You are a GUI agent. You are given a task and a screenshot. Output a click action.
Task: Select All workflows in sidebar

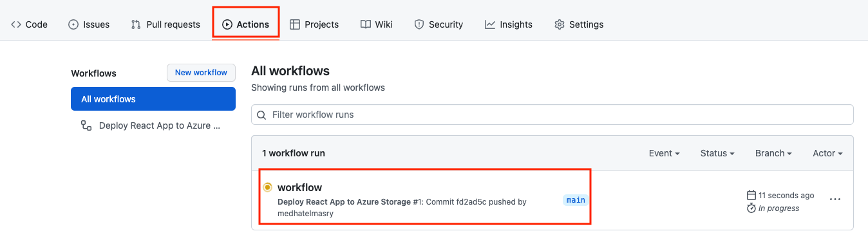pyautogui.click(x=153, y=99)
